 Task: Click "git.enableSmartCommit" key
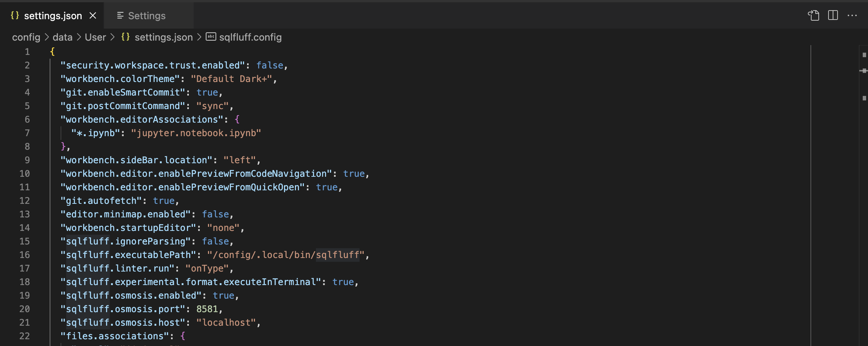[123, 92]
